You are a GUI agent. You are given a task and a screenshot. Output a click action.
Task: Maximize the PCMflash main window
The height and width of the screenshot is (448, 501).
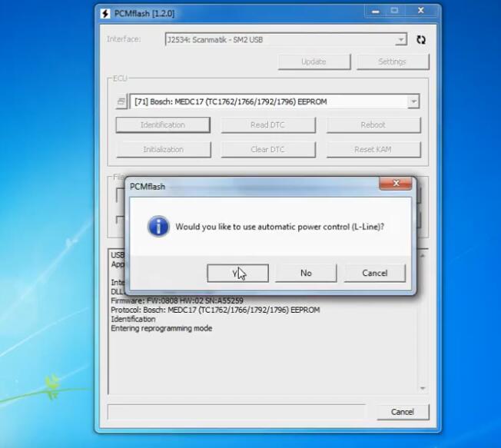395,12
